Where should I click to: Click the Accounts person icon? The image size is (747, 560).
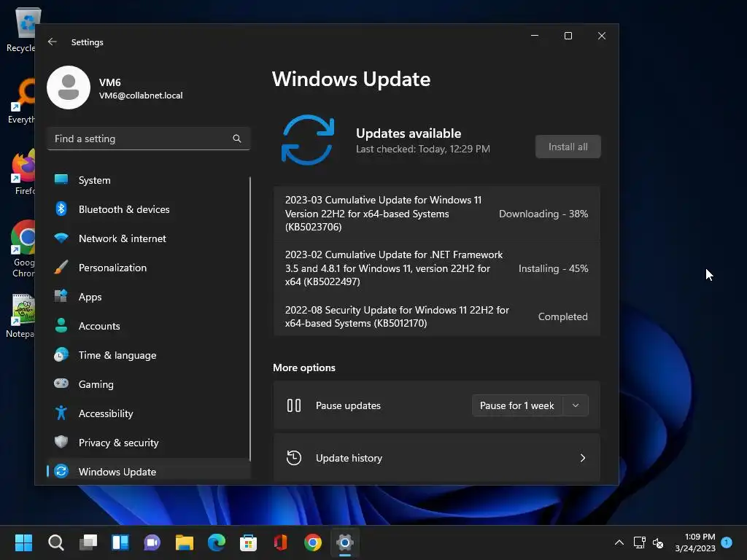(61, 325)
